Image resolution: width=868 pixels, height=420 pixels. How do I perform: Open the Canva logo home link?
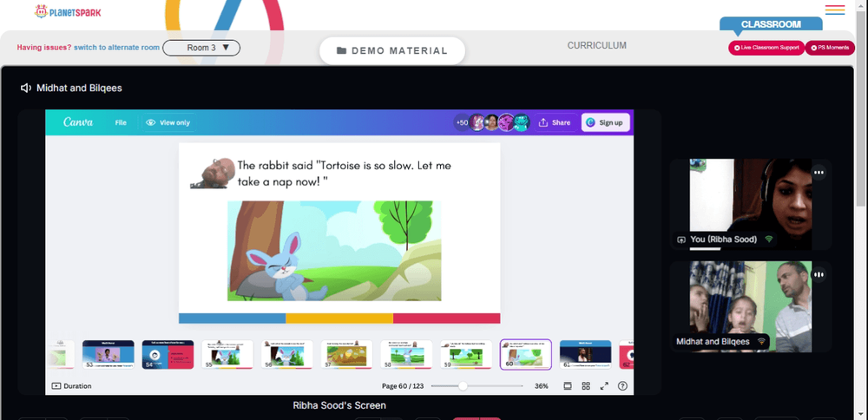[78, 122]
